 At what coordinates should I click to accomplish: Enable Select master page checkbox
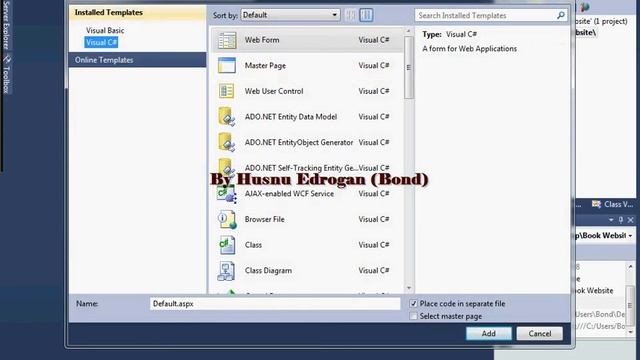tap(413, 316)
